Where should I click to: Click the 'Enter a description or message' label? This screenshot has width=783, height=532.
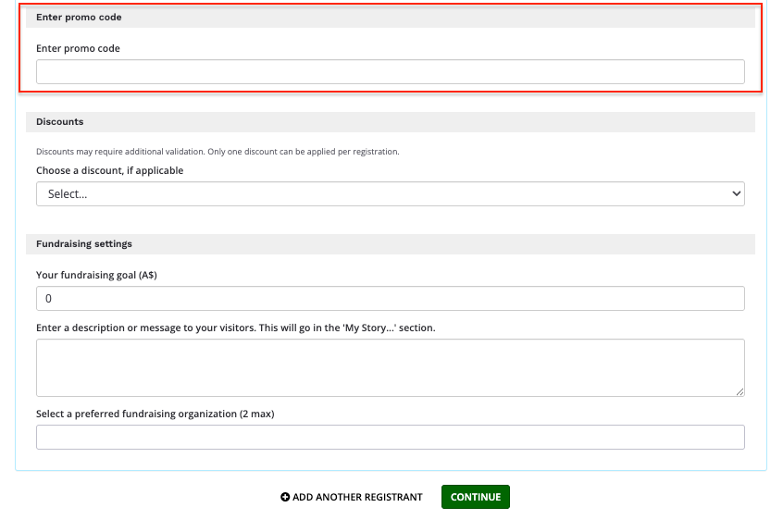pos(235,328)
